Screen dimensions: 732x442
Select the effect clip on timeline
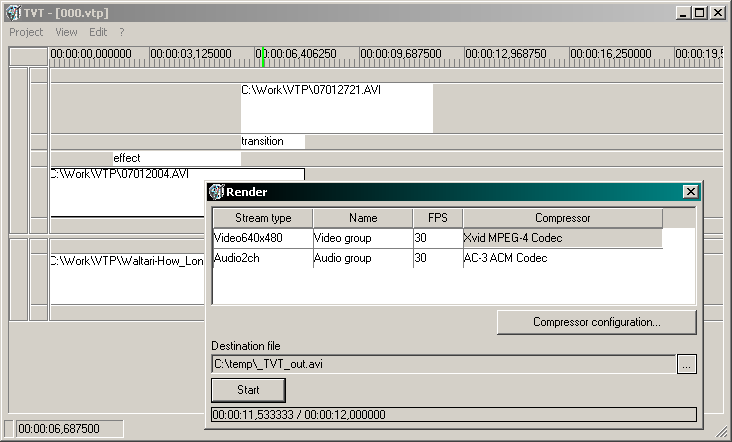(177, 158)
